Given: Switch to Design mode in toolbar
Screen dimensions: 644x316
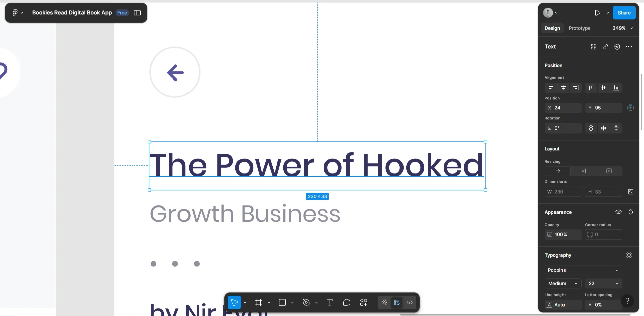Looking at the screenshot, I should click(x=397, y=302).
